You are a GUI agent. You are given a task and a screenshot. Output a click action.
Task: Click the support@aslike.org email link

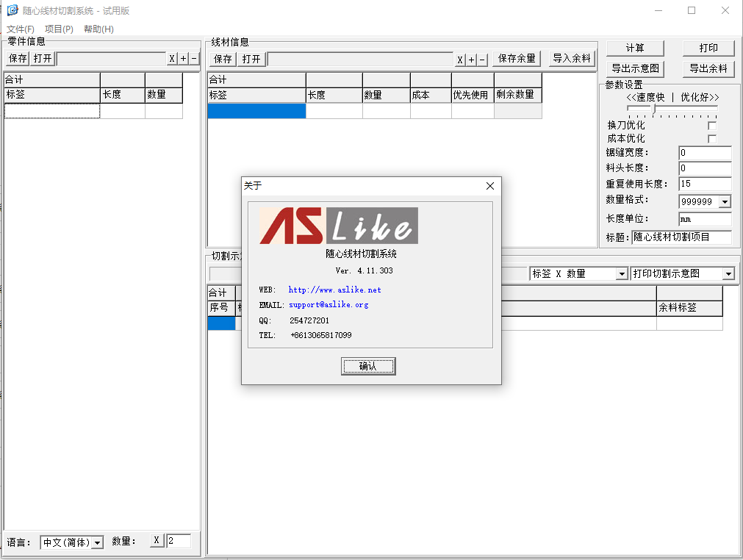tap(329, 305)
